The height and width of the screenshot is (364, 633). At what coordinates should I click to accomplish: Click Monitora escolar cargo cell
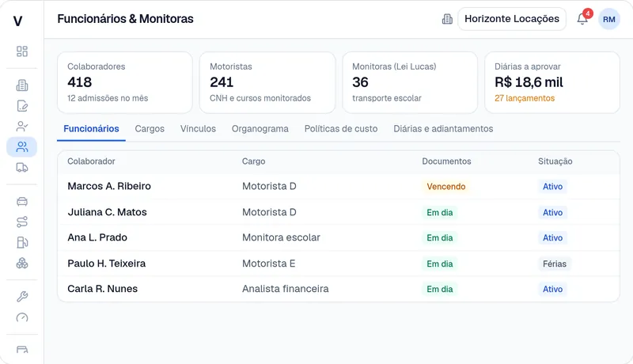[x=281, y=237]
